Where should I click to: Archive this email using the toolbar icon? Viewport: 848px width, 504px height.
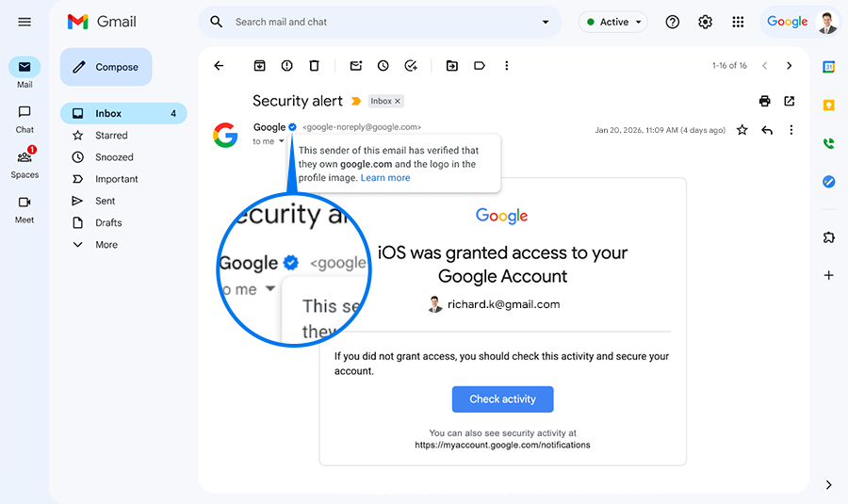259,66
